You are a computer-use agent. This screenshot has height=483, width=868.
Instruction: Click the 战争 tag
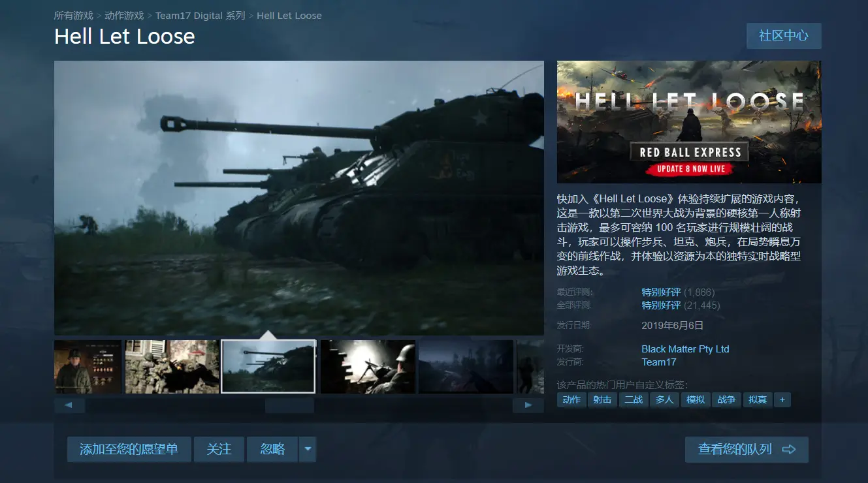click(727, 399)
